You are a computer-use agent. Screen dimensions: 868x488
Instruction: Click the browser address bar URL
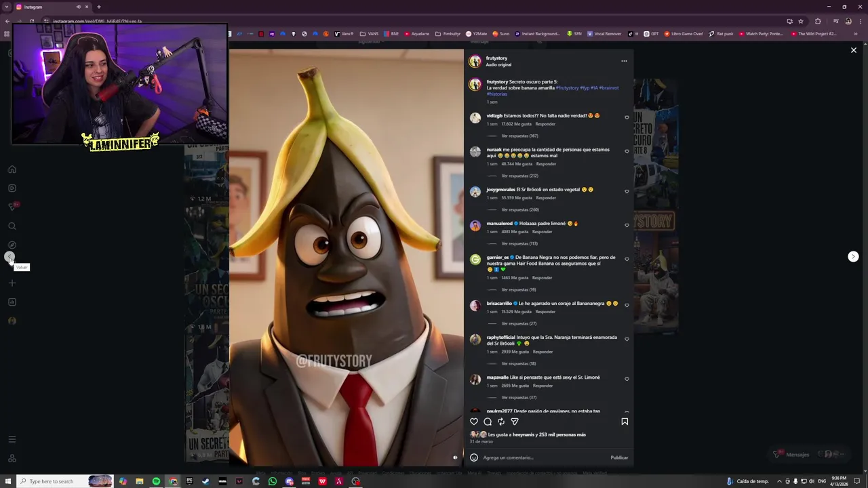point(97,21)
